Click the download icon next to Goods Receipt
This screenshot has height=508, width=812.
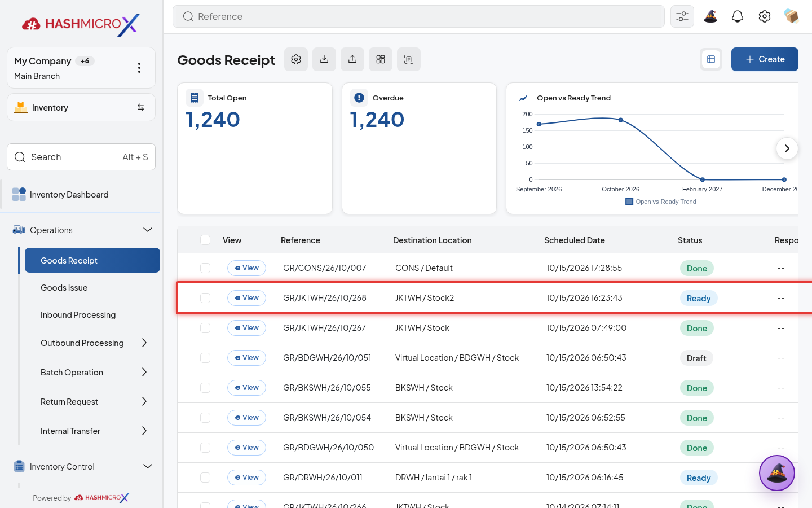click(324, 59)
